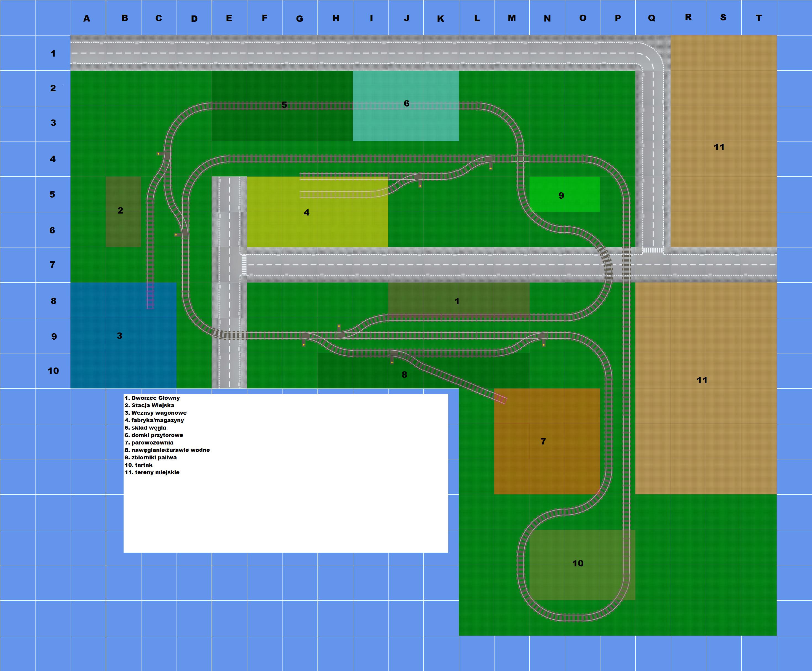Click the railway diamond crossing in row 4
The image size is (812, 671).
point(520,158)
